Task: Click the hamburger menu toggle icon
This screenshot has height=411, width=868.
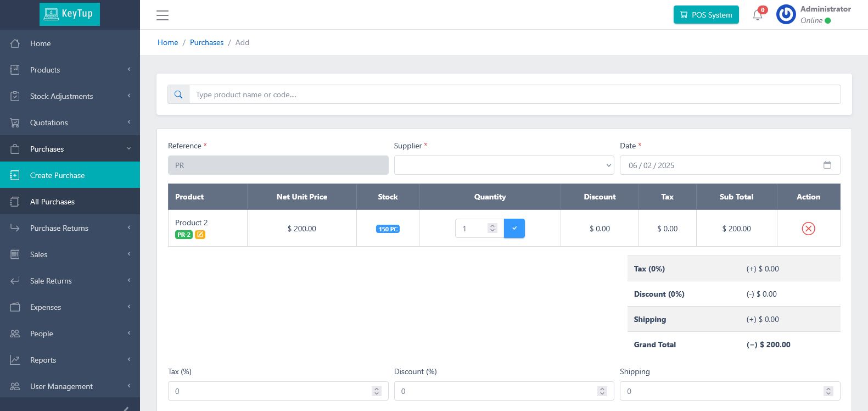Action: pyautogui.click(x=162, y=15)
